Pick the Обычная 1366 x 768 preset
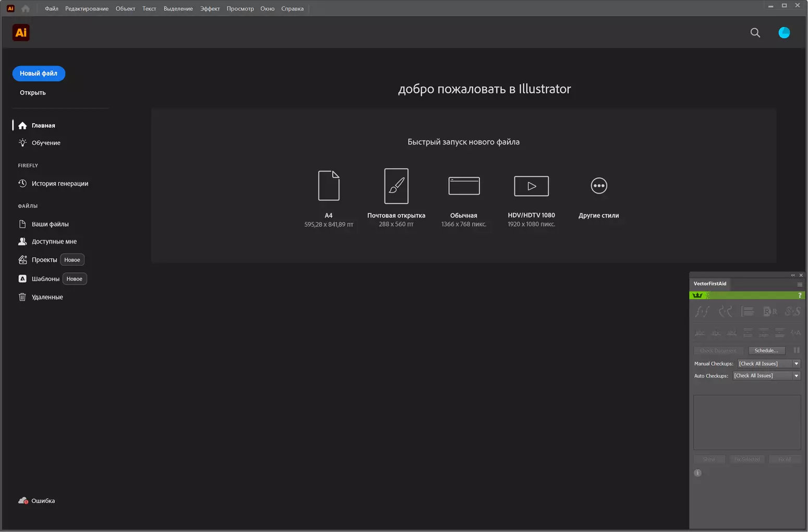 (x=464, y=201)
